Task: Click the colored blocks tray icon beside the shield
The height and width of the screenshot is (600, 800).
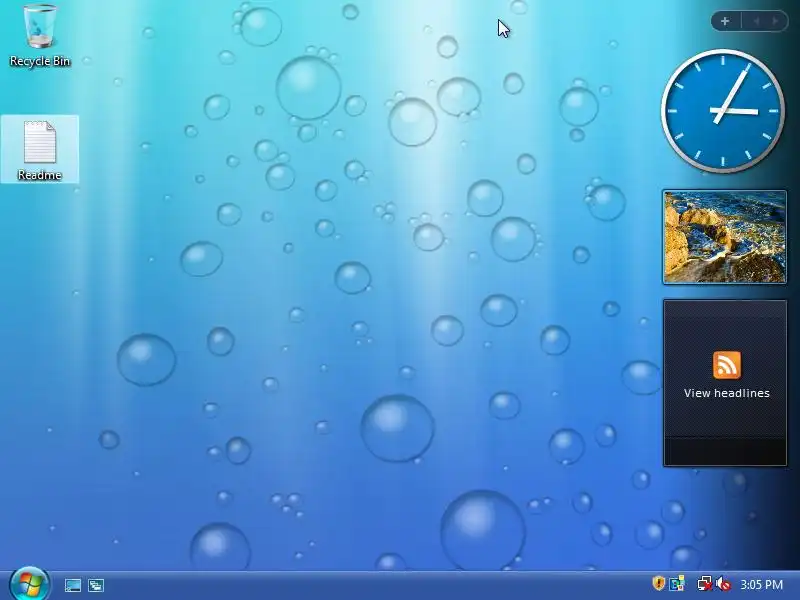Action: (x=677, y=583)
